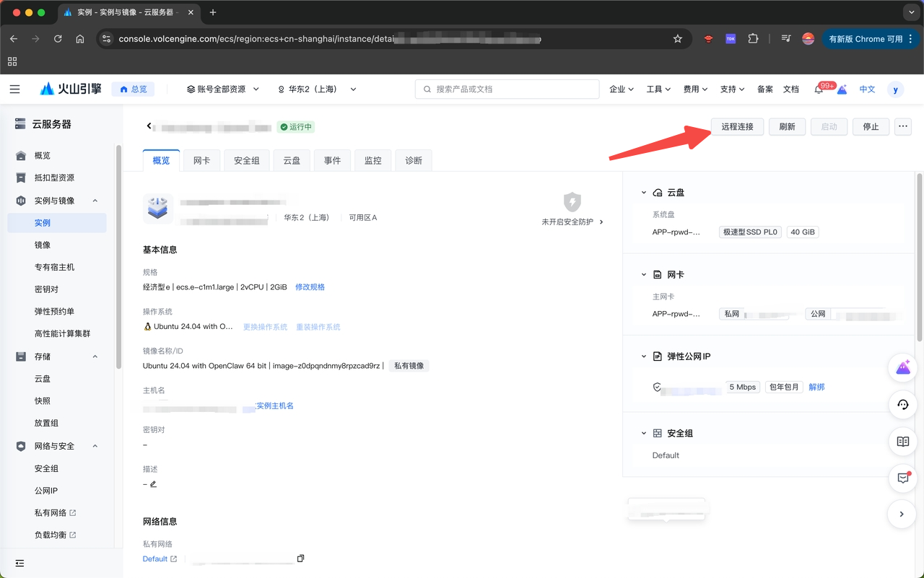Copy the private network ID icon
The height and width of the screenshot is (578, 924).
(300, 559)
